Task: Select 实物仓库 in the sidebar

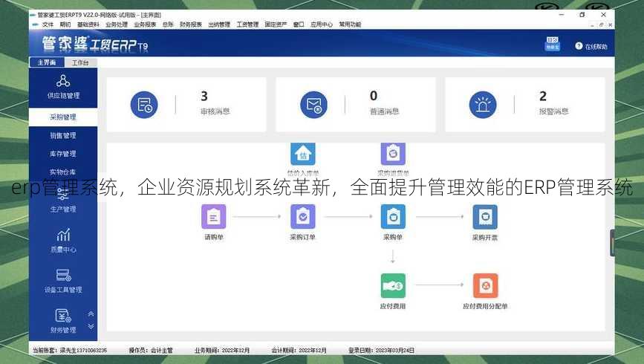Action: pos(63,172)
